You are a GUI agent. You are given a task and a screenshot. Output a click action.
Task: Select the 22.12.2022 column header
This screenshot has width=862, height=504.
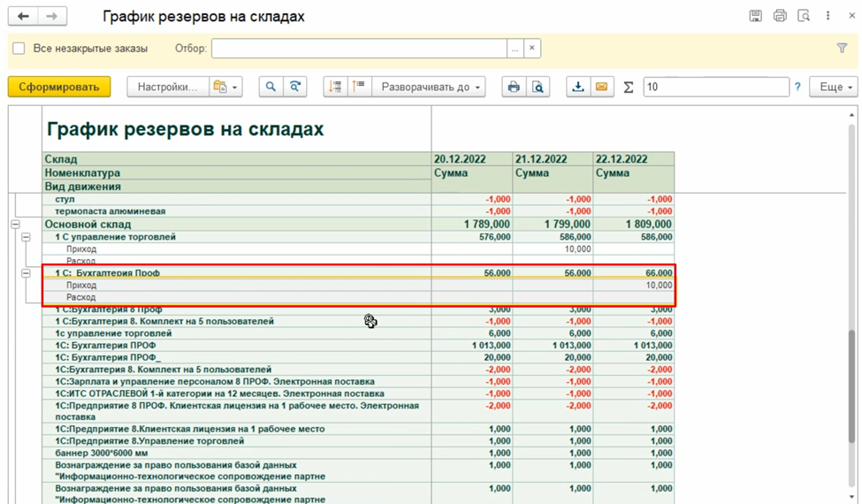pos(633,159)
